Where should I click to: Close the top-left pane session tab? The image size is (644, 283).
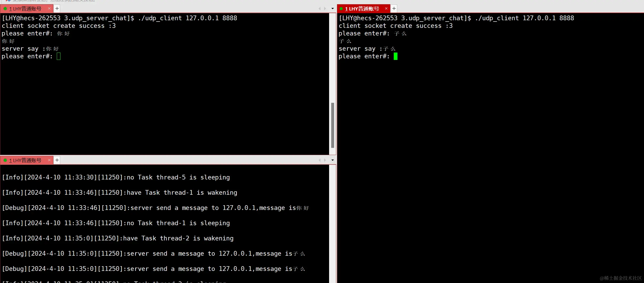[49, 8]
